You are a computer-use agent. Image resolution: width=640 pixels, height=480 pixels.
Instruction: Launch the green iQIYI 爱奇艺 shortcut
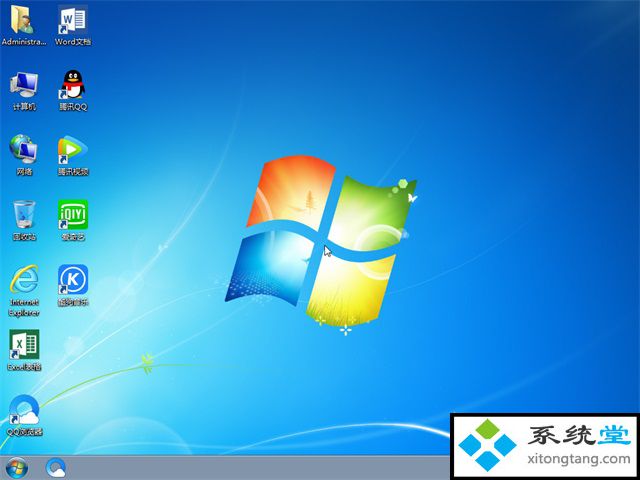73,220
